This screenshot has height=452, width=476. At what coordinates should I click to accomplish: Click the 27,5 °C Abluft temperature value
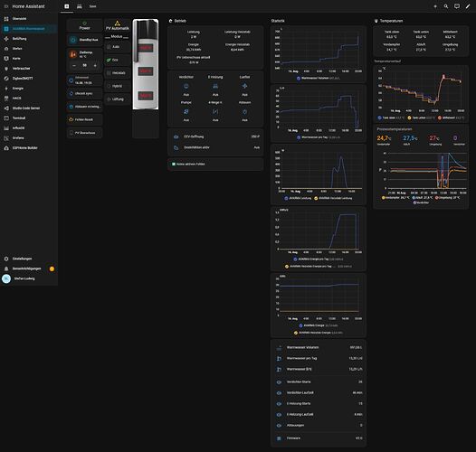tap(410, 138)
